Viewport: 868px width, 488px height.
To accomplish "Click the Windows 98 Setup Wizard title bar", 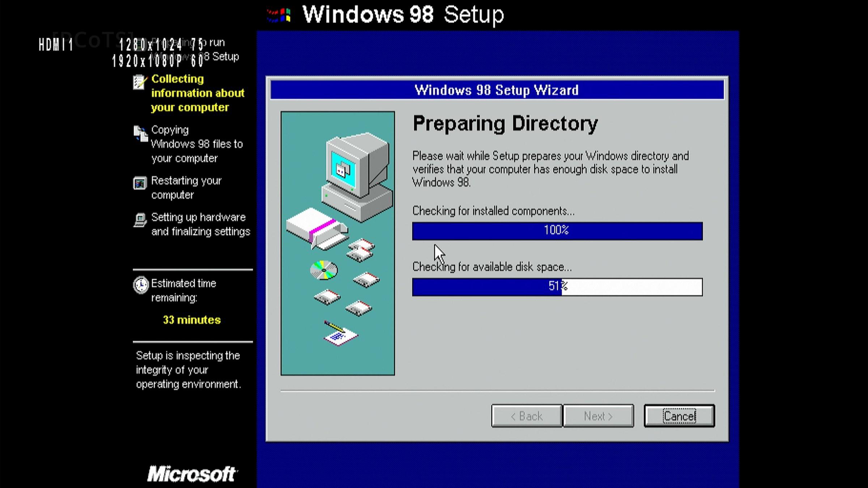I will [497, 90].
